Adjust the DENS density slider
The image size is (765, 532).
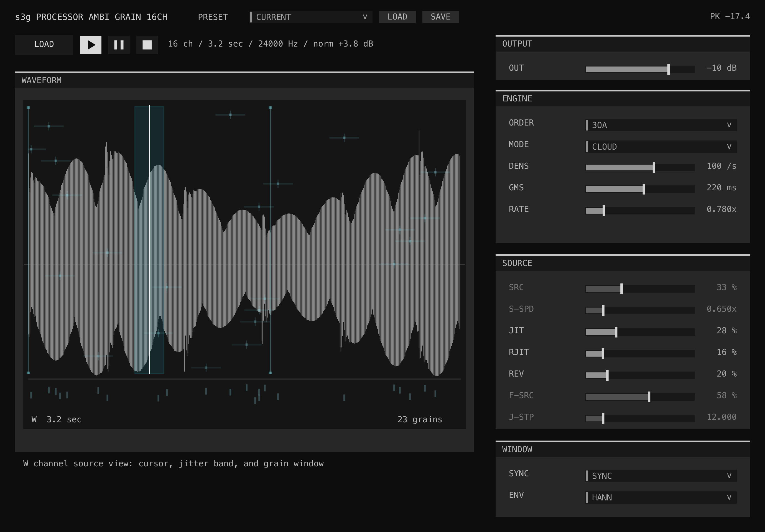640,167
